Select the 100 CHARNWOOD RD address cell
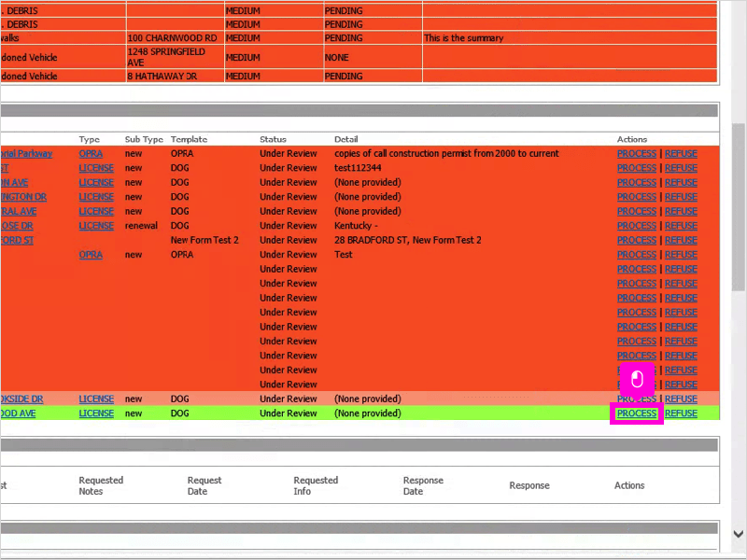This screenshot has width=747, height=560. 176,38
